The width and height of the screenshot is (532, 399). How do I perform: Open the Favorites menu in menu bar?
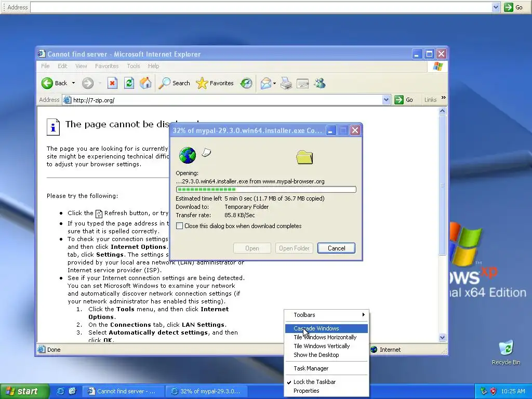pyautogui.click(x=107, y=66)
